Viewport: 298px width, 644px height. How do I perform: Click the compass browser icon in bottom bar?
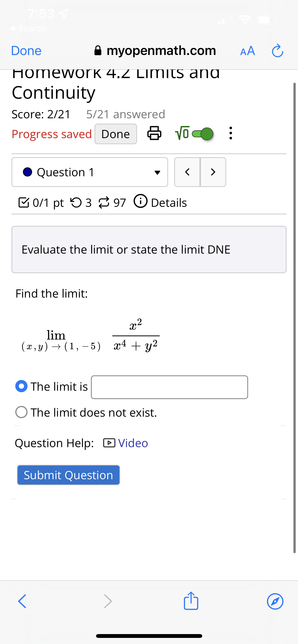pyautogui.click(x=275, y=601)
